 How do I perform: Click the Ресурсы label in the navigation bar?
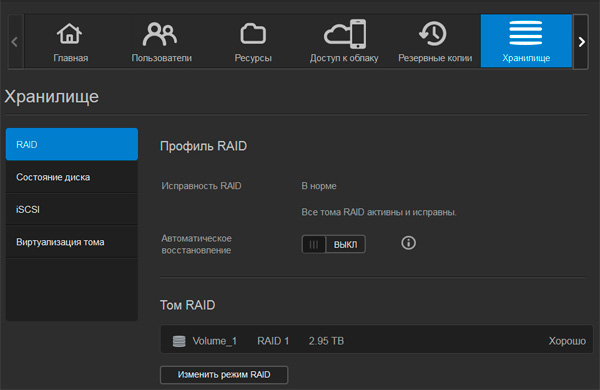[253, 58]
